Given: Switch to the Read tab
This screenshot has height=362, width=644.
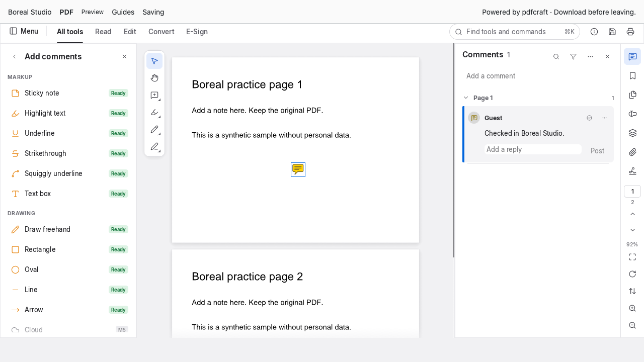Looking at the screenshot, I should tap(103, 32).
